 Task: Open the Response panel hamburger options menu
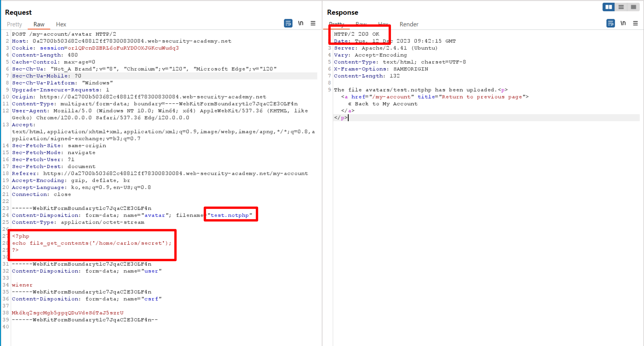click(635, 23)
